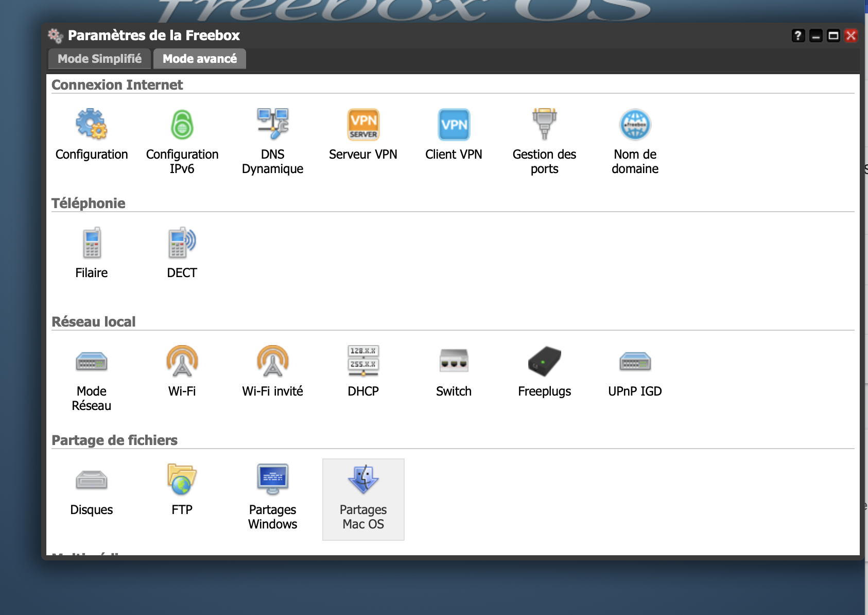Minimize the Paramètres de la Freebox window
The height and width of the screenshot is (615, 868).
click(x=815, y=36)
